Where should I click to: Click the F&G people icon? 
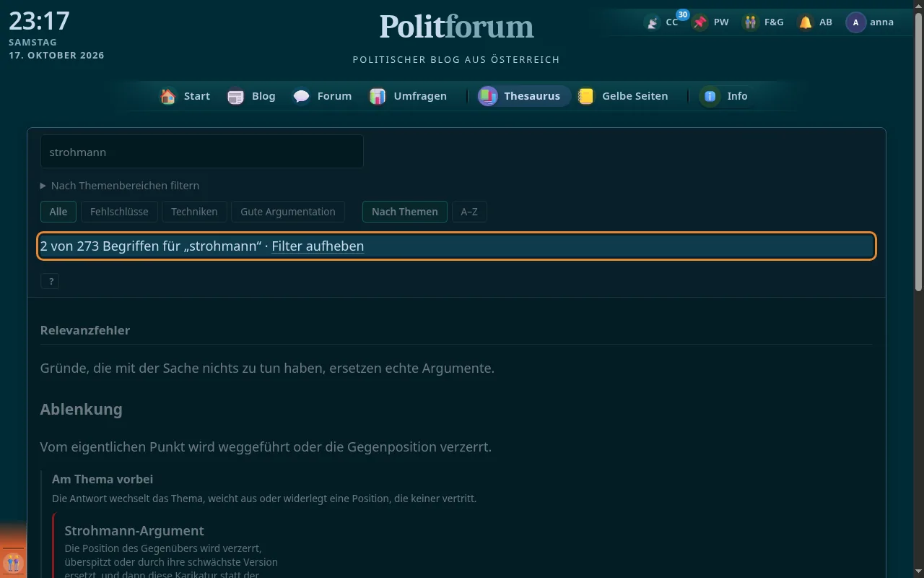tap(751, 22)
